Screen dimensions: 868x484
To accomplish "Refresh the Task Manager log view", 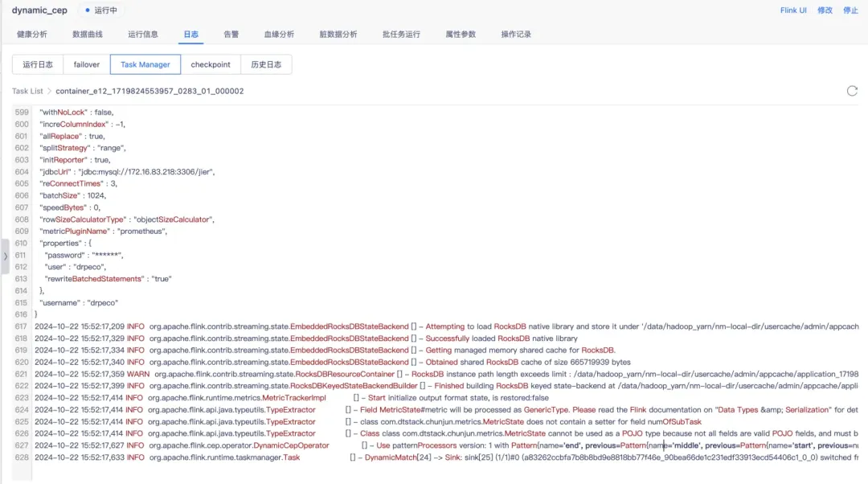I will point(852,91).
